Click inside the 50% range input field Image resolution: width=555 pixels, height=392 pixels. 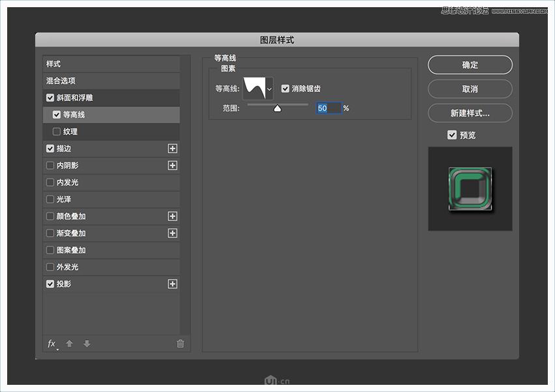pyautogui.click(x=327, y=108)
